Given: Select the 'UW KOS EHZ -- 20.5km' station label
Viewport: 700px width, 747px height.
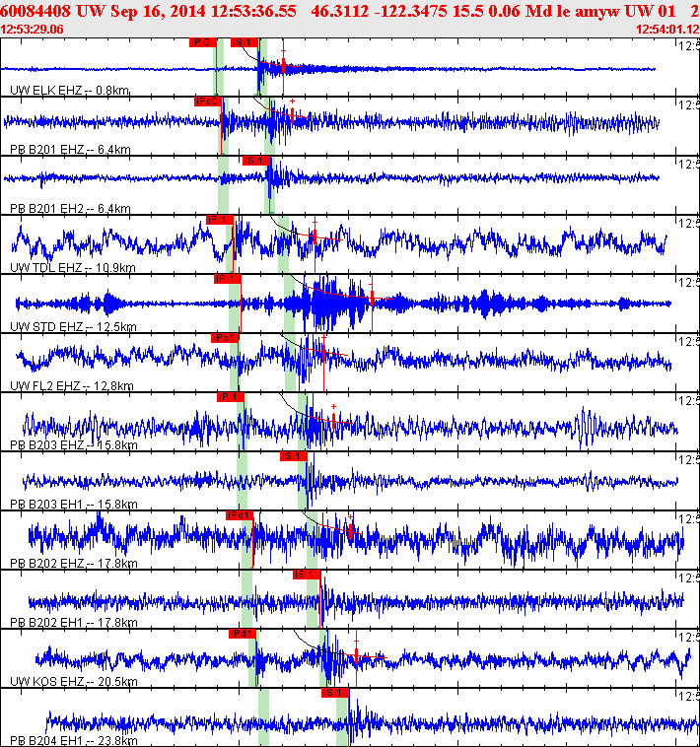Looking at the screenshot, I should 74,681.
